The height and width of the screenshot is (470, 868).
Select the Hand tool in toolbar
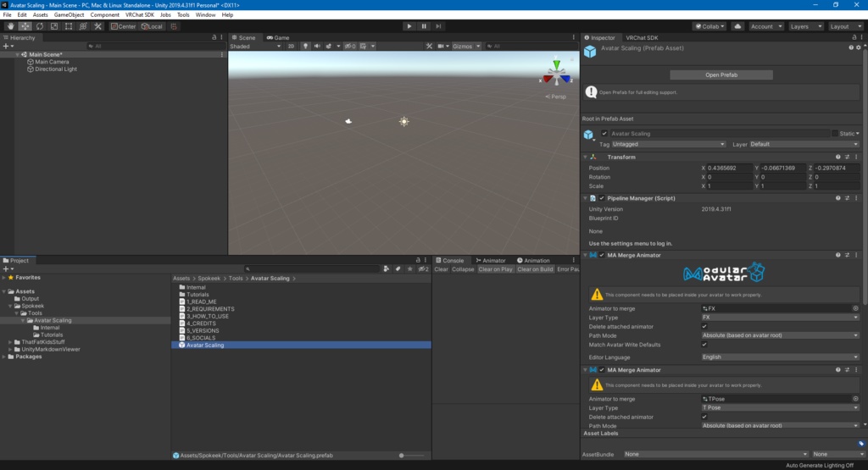click(10, 26)
